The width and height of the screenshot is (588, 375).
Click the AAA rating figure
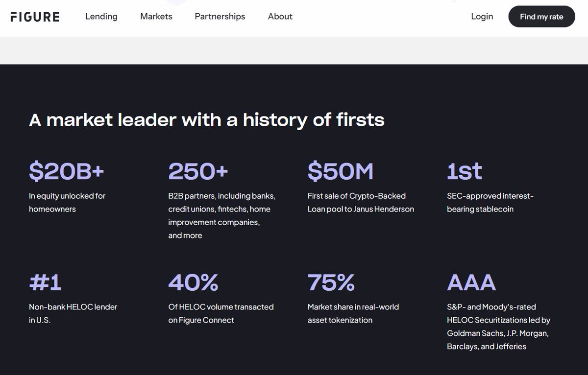[x=471, y=282]
